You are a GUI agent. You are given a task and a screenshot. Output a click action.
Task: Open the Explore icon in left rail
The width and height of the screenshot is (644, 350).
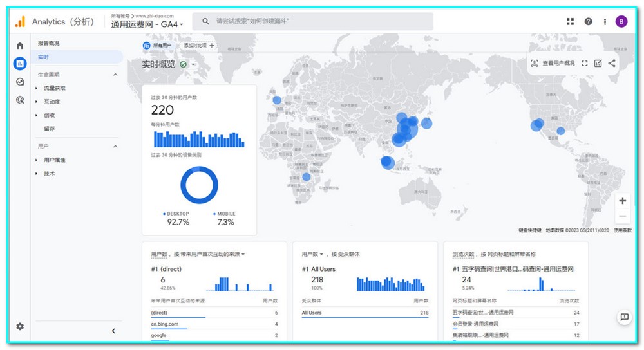pyautogui.click(x=20, y=82)
